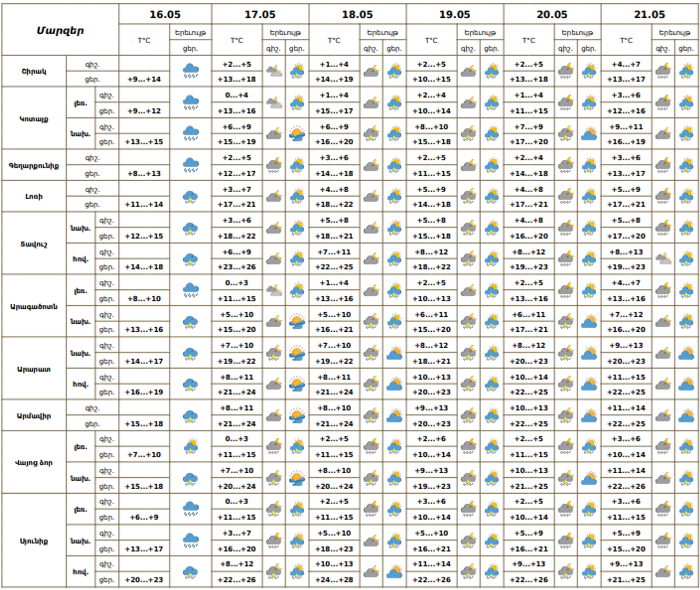This screenshot has width=700, height=590.
Task: Click Շիրակ 17.05 night moon-cloud icon
Action: tap(274, 71)
